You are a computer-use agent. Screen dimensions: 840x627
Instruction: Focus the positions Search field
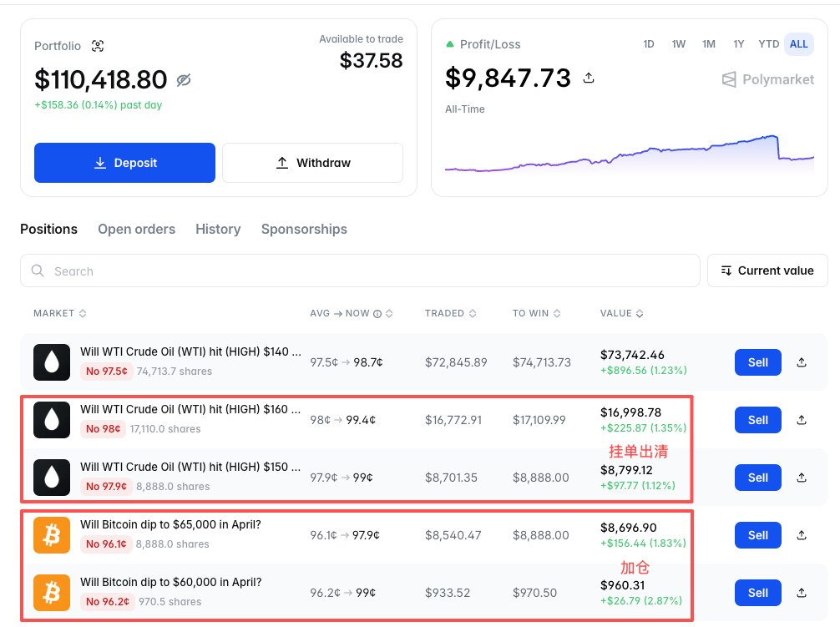point(360,271)
